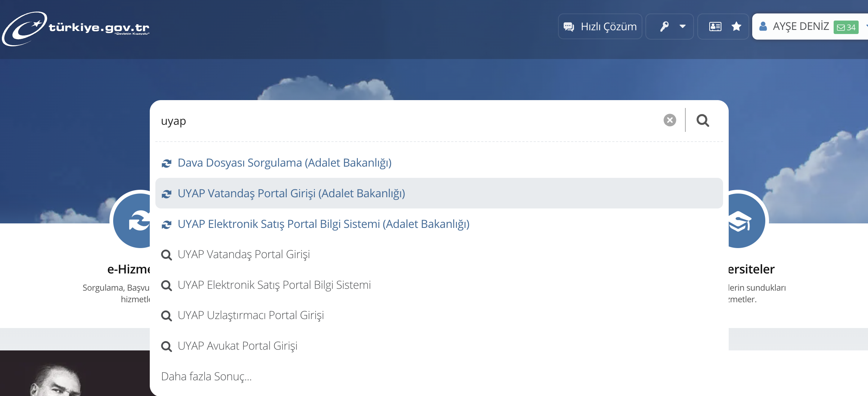Screen dimensions: 868x396
Task: Clear the search field with X icon
Action: click(670, 120)
